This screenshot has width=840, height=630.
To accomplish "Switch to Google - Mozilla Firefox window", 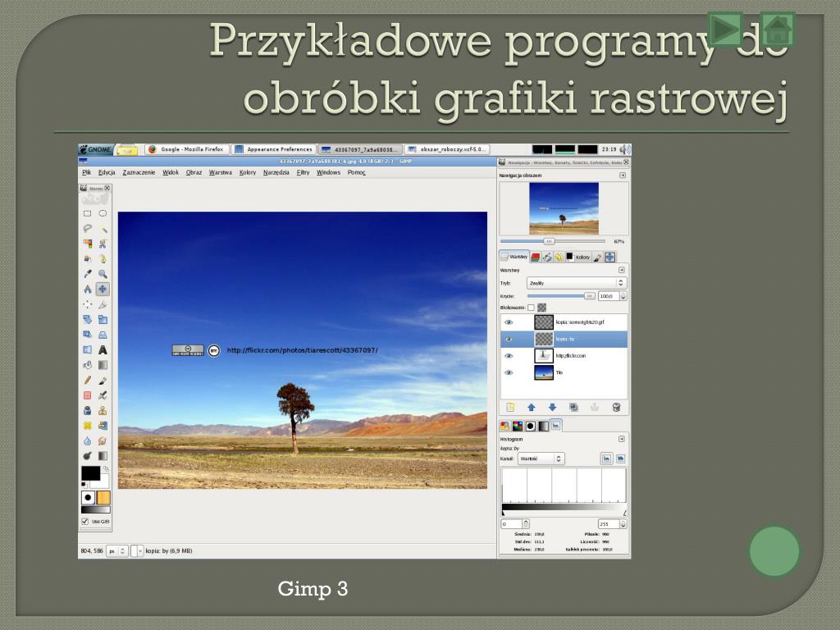I will coord(187,149).
